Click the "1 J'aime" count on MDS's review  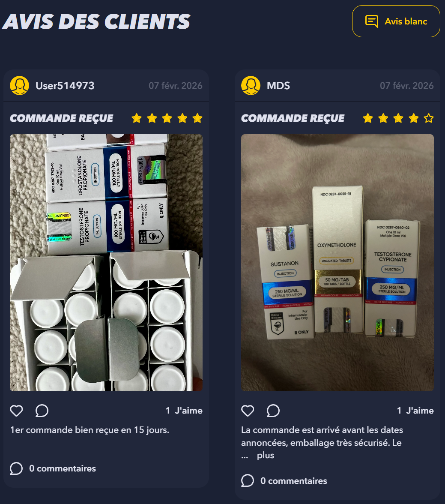tap(415, 411)
